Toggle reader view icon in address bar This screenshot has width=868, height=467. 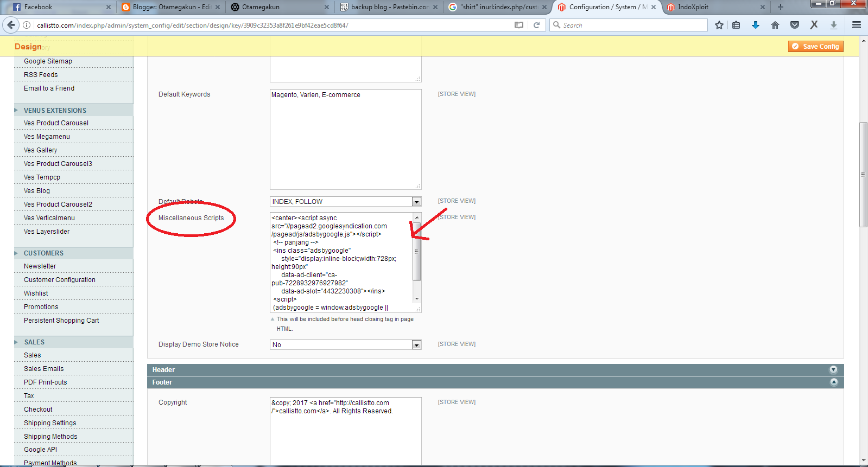(519, 25)
